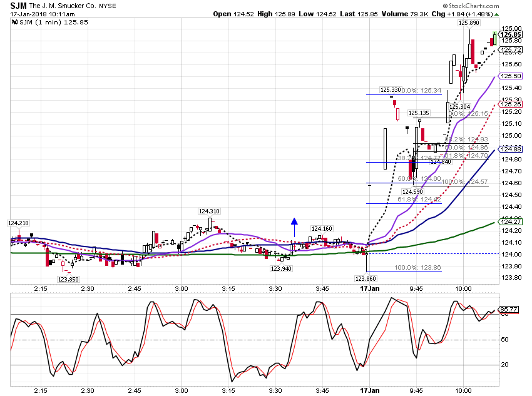Click the Fibonacci 100.0%: 124.57 label
The width and height of the screenshot is (532, 396).
tap(464, 182)
